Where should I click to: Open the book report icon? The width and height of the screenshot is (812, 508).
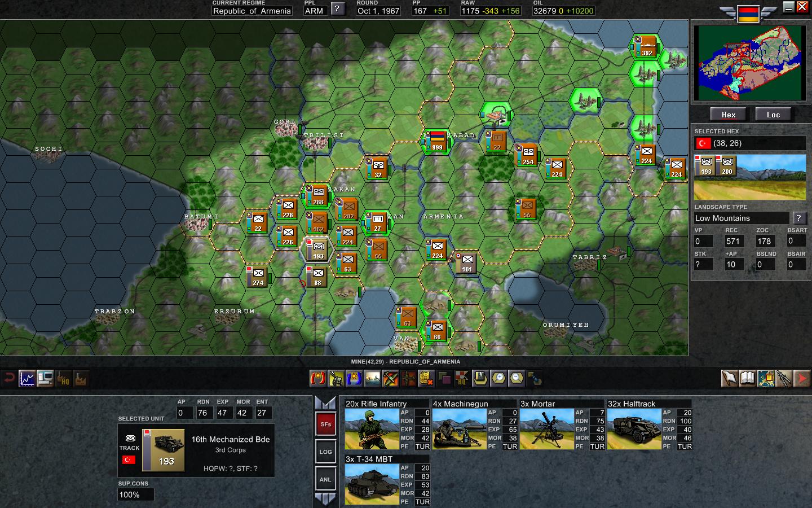(x=748, y=378)
